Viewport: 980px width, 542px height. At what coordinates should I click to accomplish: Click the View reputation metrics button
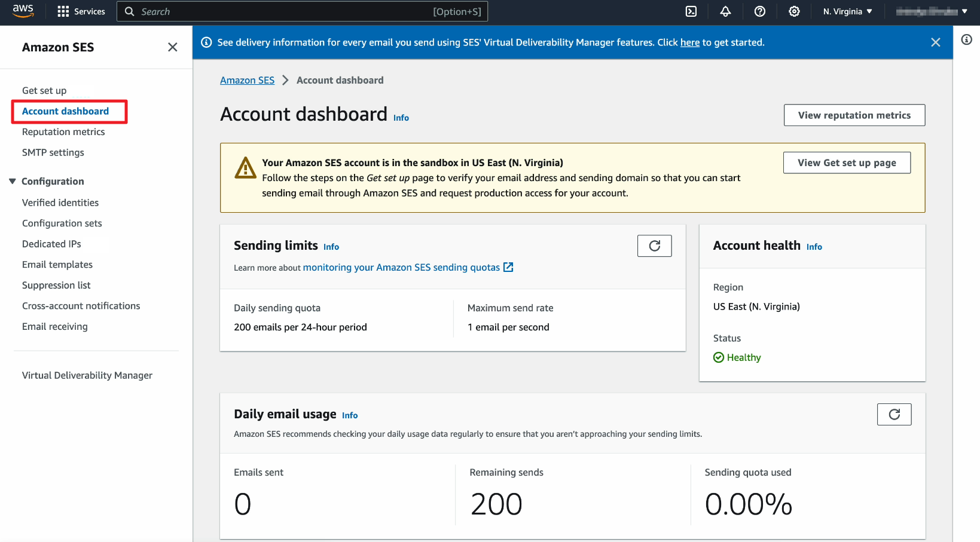pos(854,115)
